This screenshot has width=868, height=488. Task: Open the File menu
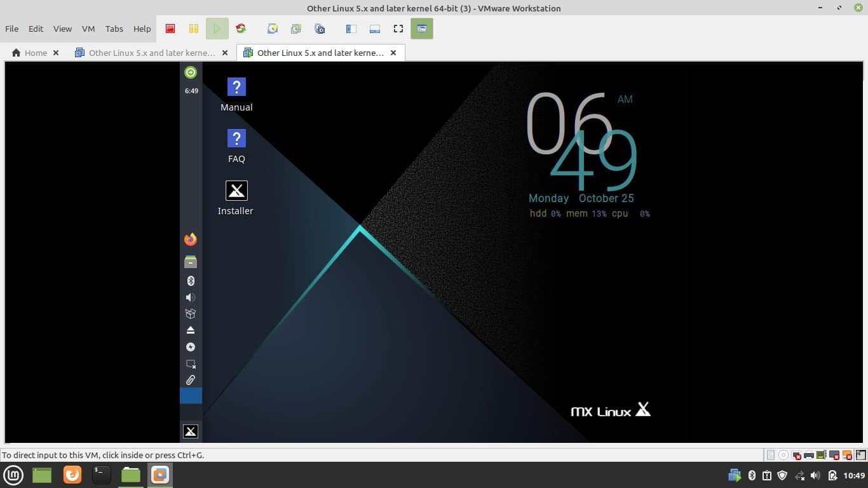point(11,29)
